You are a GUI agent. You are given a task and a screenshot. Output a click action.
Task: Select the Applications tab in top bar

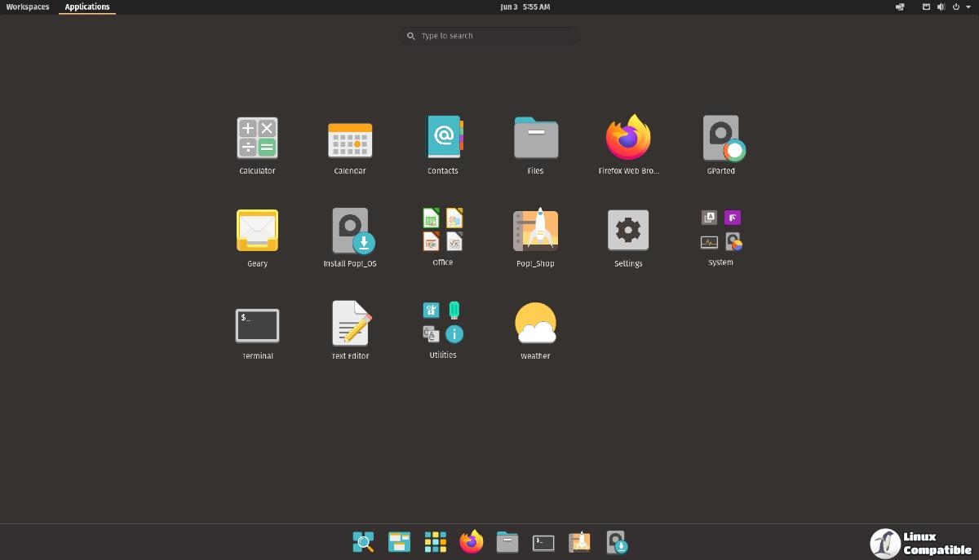click(x=87, y=7)
